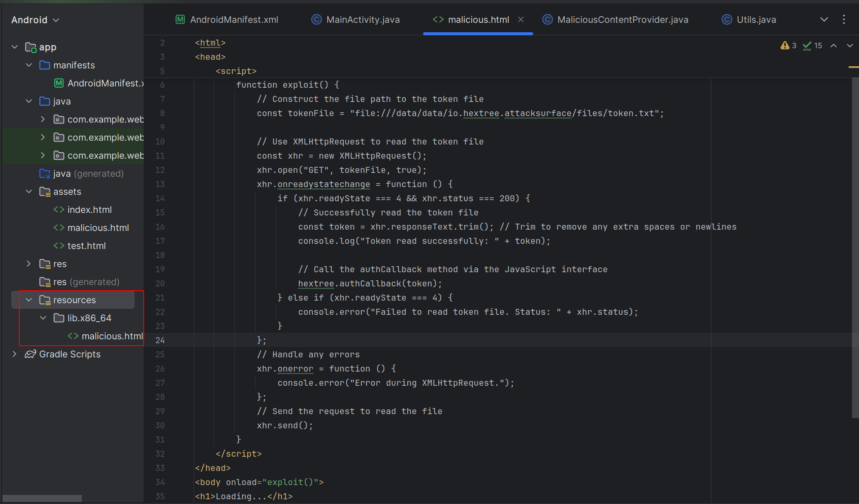Click the onreadystatechange identifier
The width and height of the screenshot is (859, 504).
(323, 184)
